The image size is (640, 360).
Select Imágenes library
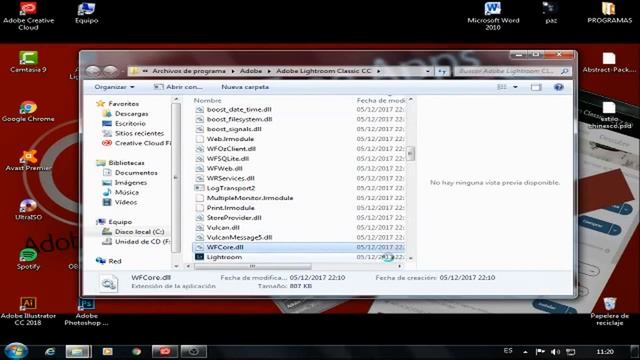(131, 182)
